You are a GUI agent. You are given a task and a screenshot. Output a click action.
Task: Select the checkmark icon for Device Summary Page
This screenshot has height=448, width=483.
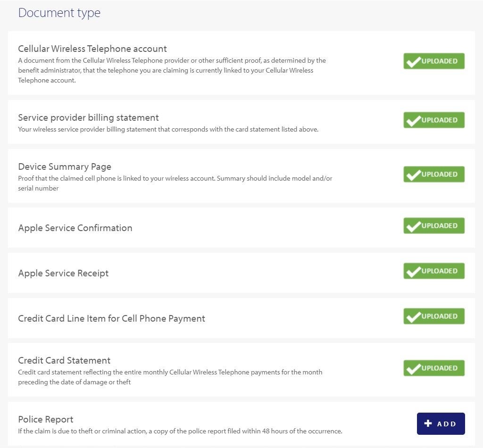[413, 174]
